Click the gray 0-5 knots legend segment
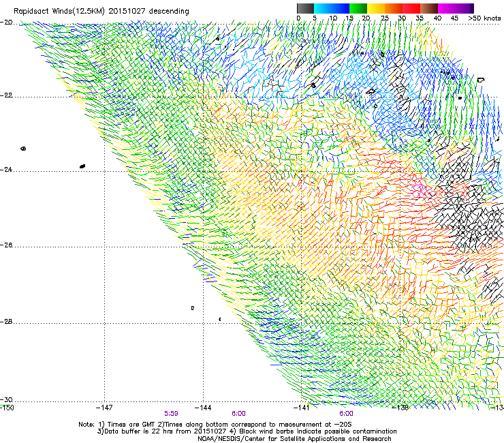504x443 pixels. click(x=305, y=8)
